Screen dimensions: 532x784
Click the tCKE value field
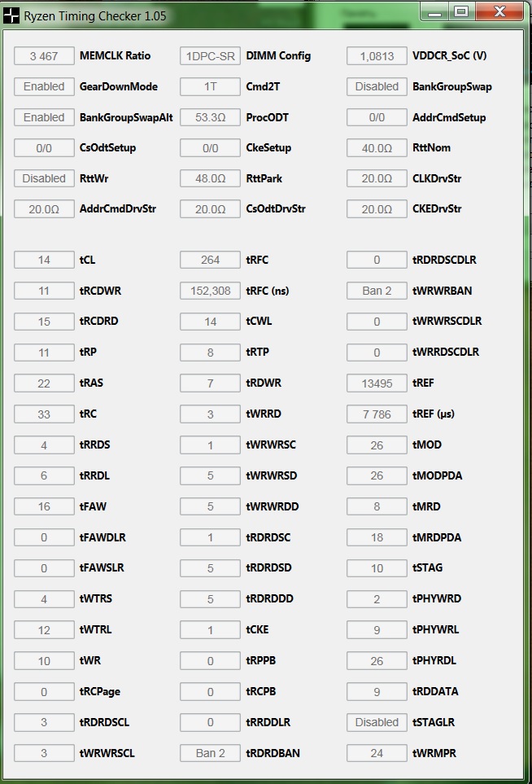tap(211, 630)
